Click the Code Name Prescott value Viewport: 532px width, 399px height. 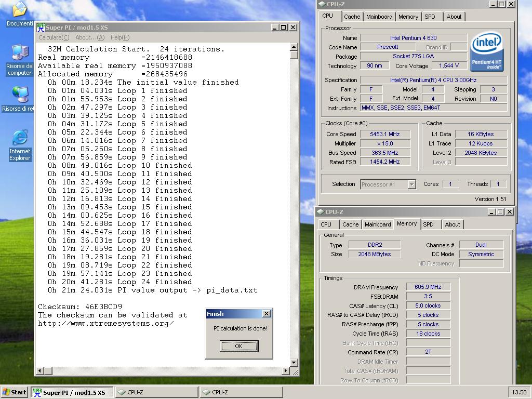tap(388, 47)
